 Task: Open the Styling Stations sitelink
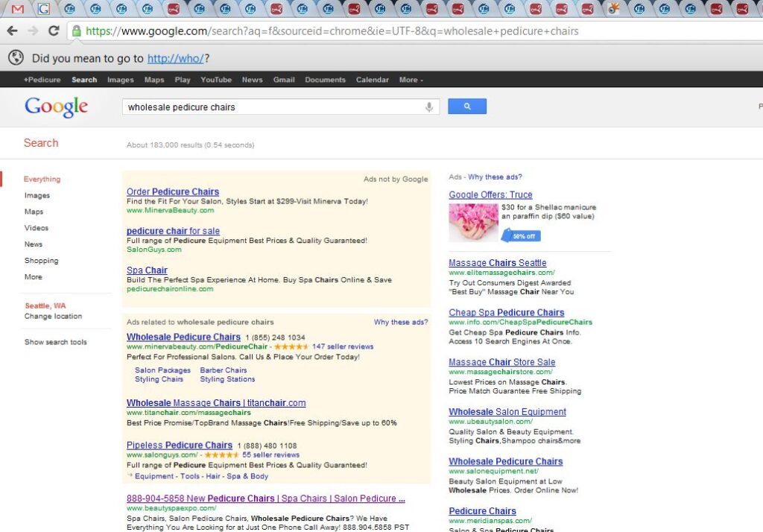click(x=227, y=379)
